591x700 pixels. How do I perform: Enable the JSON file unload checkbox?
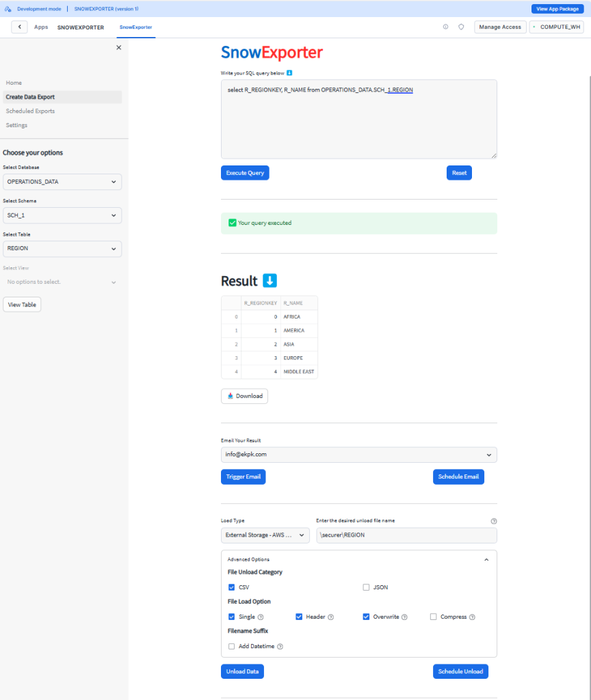pos(366,587)
